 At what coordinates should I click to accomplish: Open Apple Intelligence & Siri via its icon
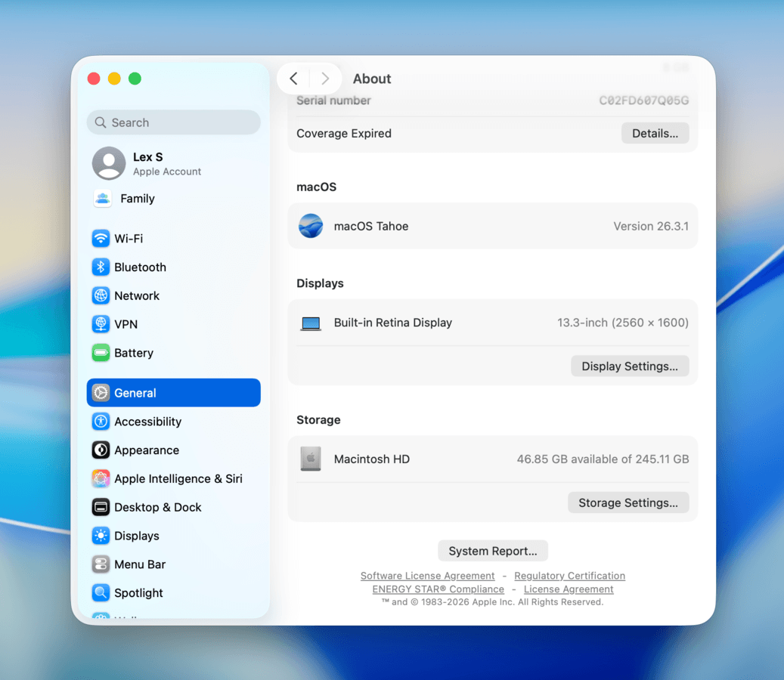(x=101, y=478)
